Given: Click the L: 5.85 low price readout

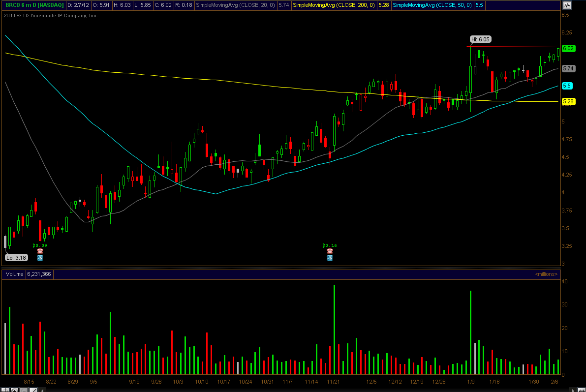Looking at the screenshot, I should point(144,5).
